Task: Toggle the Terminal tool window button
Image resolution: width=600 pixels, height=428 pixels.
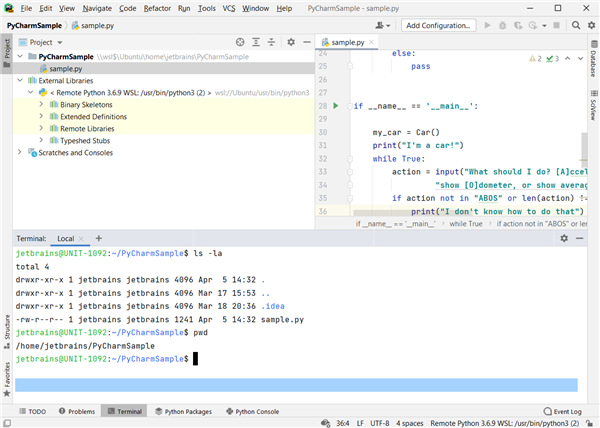Action: click(124, 411)
